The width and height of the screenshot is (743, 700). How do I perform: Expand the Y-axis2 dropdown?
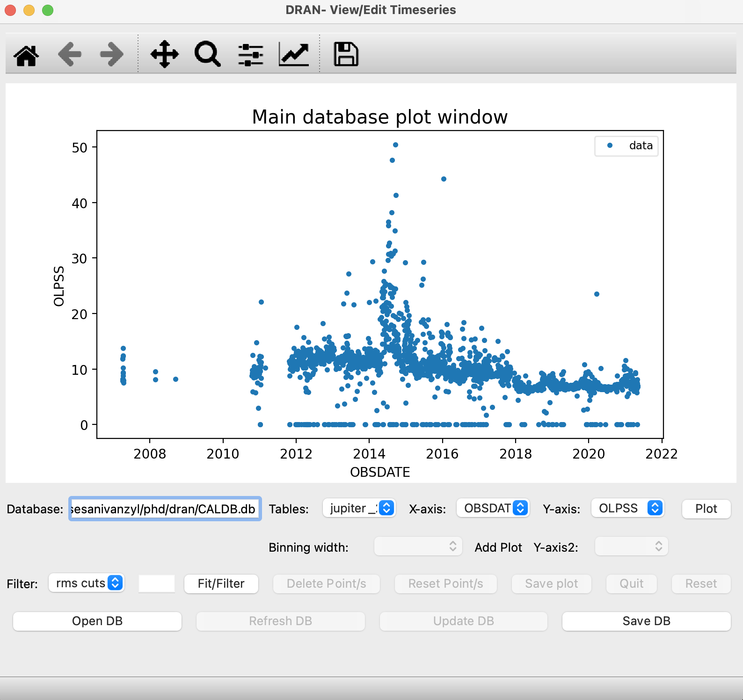pyautogui.click(x=631, y=547)
